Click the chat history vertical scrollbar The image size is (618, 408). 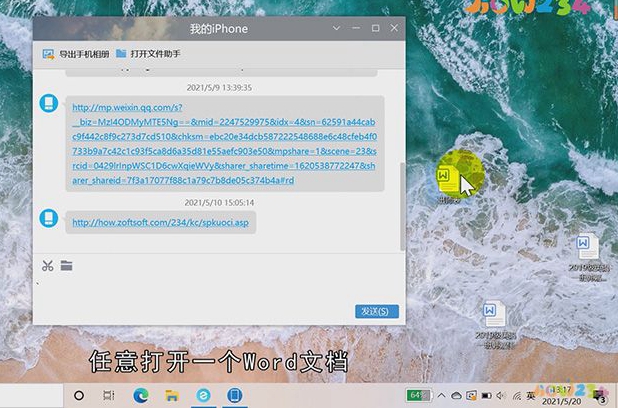(402, 206)
